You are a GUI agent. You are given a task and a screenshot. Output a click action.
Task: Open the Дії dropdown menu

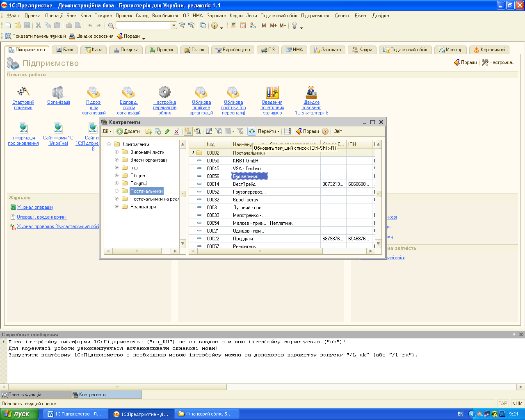(107, 131)
